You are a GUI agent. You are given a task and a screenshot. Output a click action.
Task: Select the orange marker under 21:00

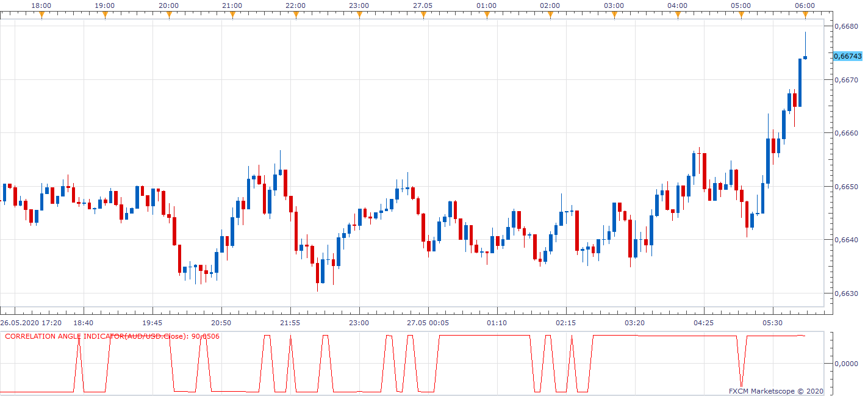pos(232,15)
